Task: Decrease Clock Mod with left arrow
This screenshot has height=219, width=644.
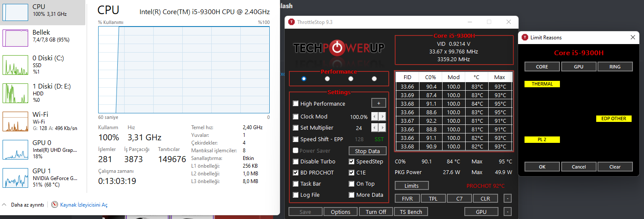Action: coord(375,116)
